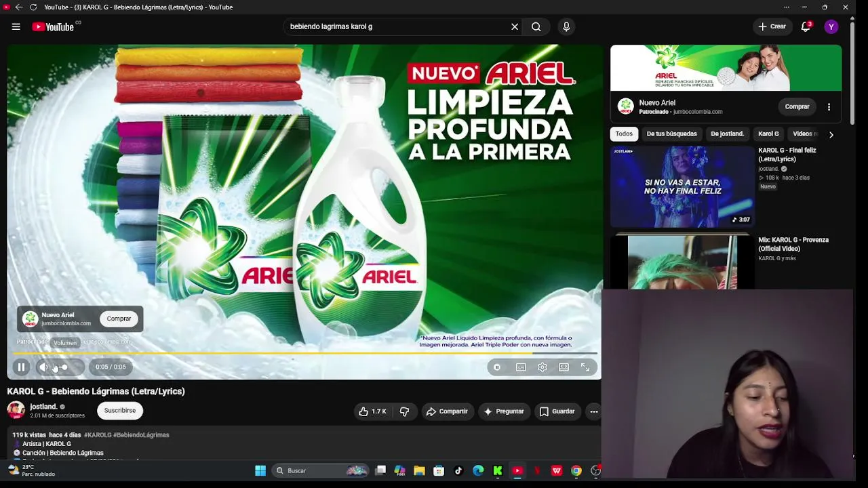Open the Final feliz video thumbnail

[682, 187]
